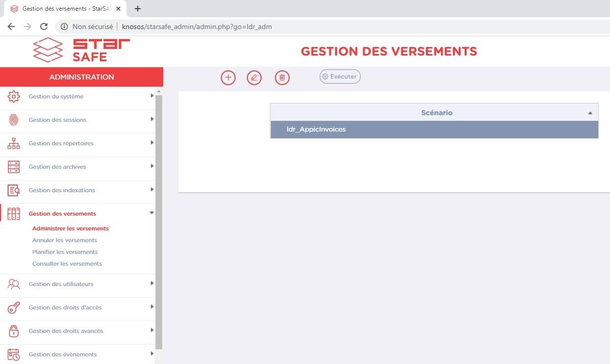Click the delete trash icon
The image size is (610, 364).
coord(282,77)
